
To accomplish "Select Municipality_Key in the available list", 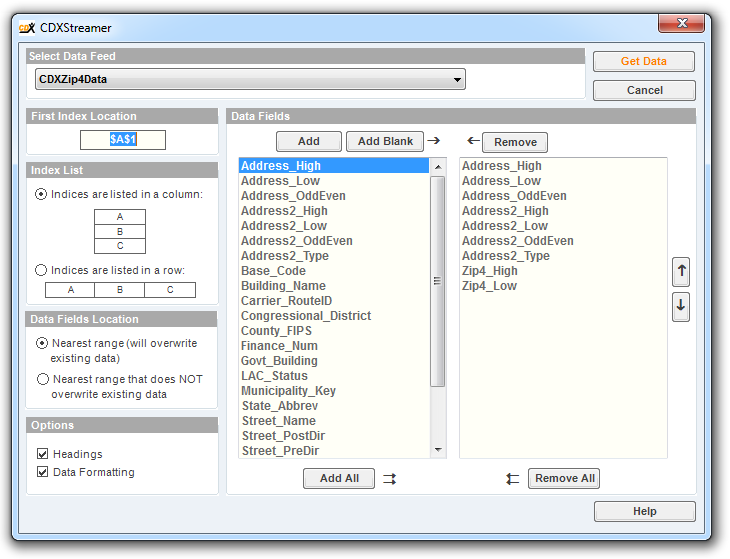I will pos(333,391).
